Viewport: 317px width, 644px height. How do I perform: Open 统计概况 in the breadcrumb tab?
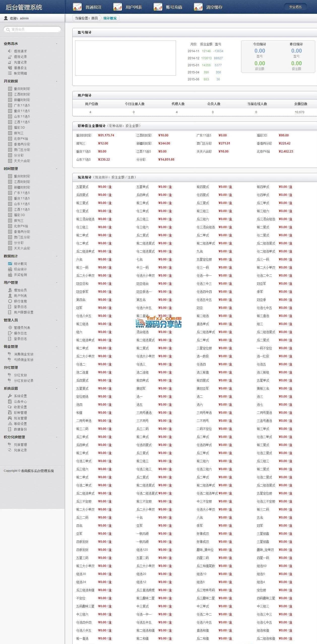pos(110,18)
